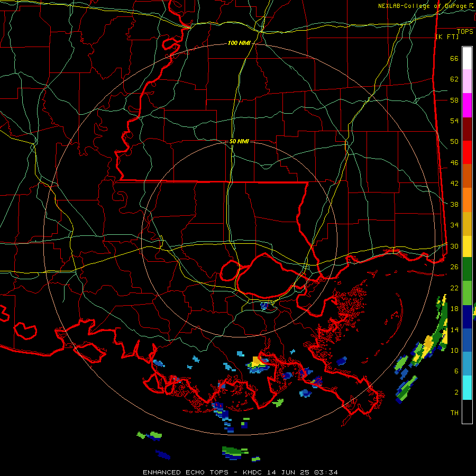
Task: Click the "TOPS" legend heading
Action: point(465,31)
